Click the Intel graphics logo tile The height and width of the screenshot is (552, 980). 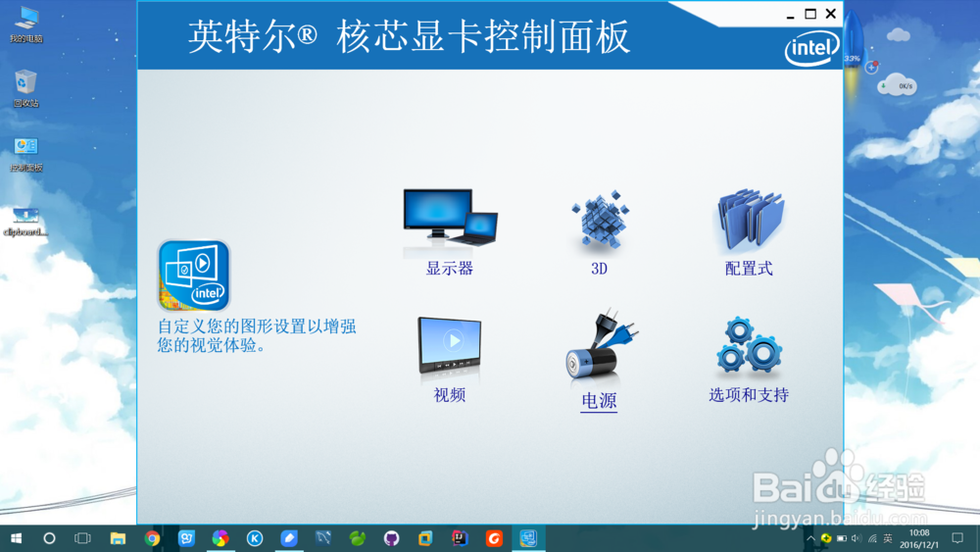point(194,276)
